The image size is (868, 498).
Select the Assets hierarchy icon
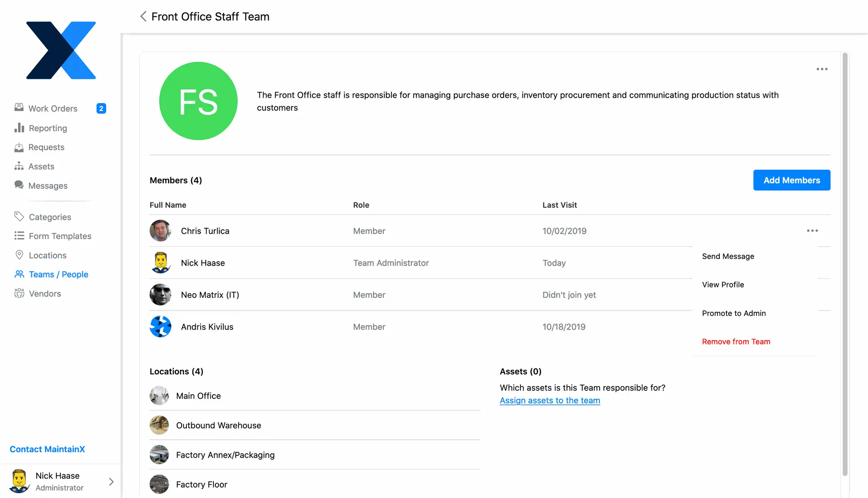pos(19,166)
